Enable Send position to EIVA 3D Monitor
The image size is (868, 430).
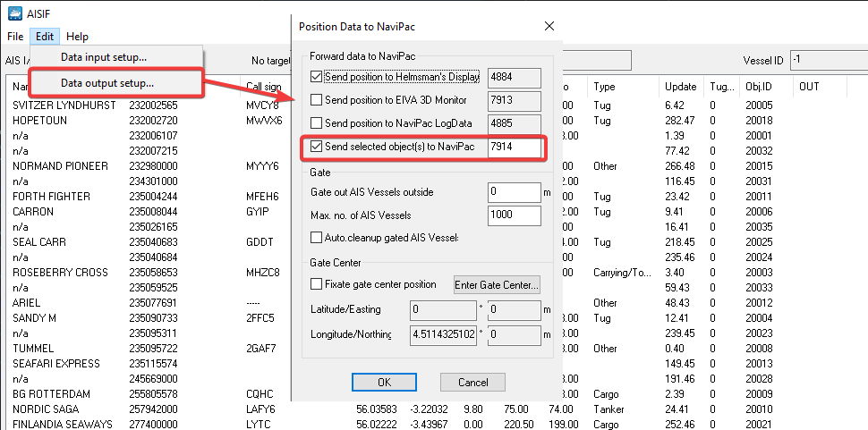pos(316,100)
